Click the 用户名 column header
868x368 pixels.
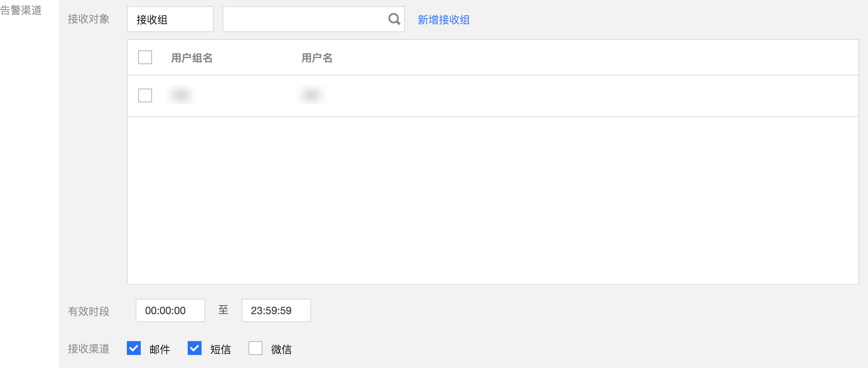(317, 58)
